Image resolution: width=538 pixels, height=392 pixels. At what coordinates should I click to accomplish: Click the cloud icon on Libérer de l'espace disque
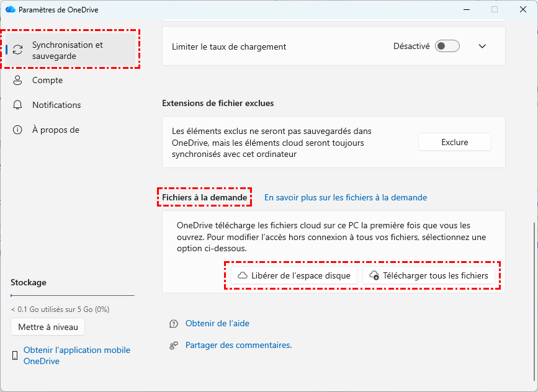click(x=243, y=275)
